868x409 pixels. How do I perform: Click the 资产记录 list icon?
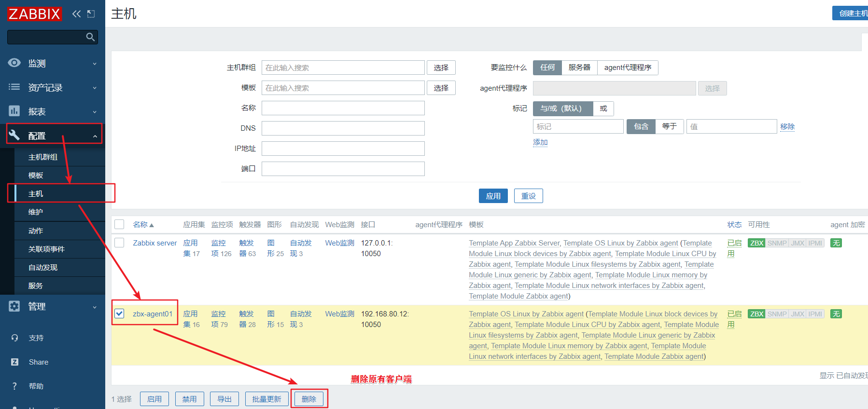14,87
